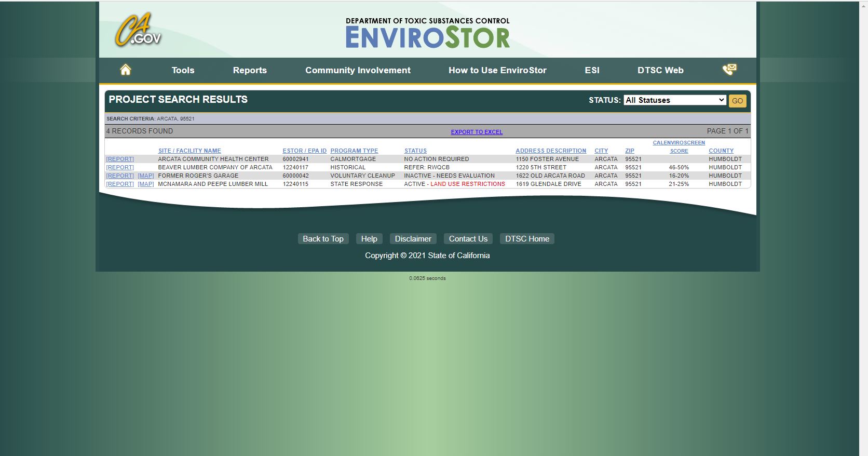Sort by Site / Facility Name column
This screenshot has height=456, width=868.
click(189, 151)
